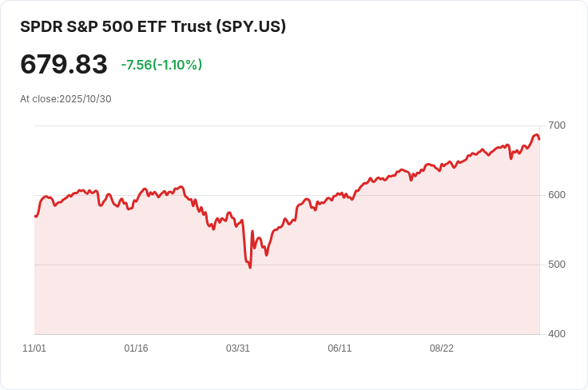The width and height of the screenshot is (588, 390).
Task: Click the 01/16 x-axis date label
Action: (x=136, y=348)
